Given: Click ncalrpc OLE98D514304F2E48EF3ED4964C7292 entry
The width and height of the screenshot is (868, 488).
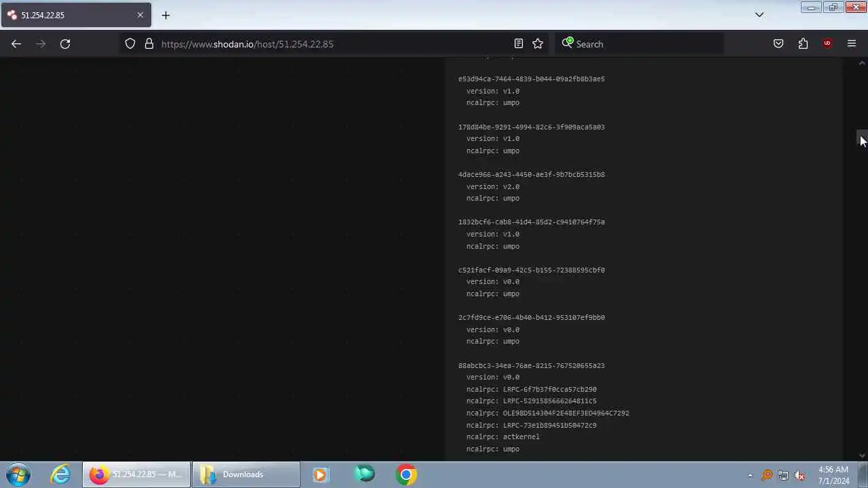Looking at the screenshot, I should pyautogui.click(x=547, y=413).
